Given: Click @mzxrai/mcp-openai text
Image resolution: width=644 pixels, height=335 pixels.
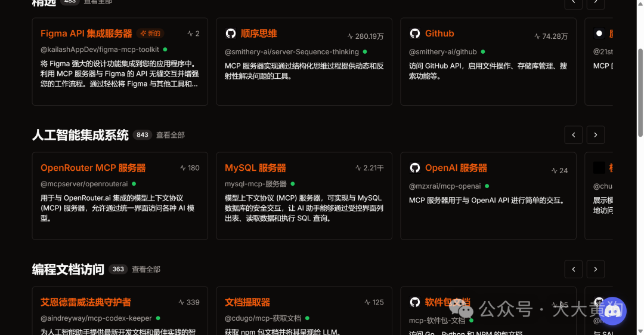Looking at the screenshot, I should pyautogui.click(x=445, y=186).
